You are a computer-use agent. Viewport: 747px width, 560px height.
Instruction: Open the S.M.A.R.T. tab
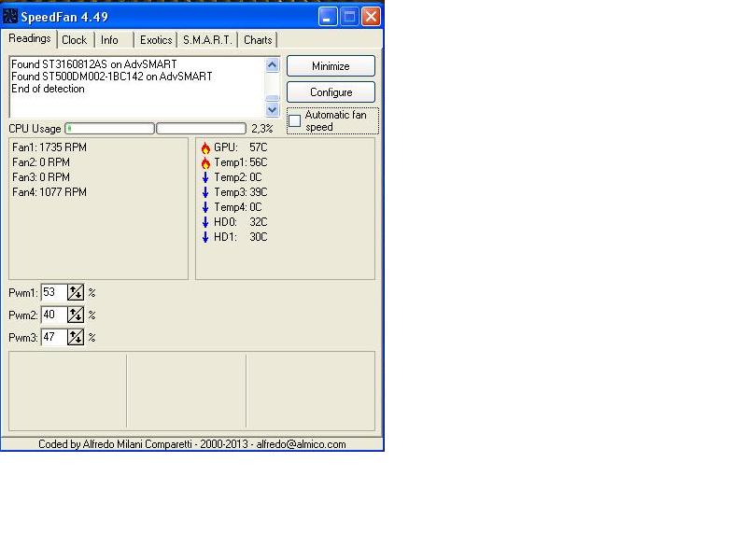click(x=207, y=40)
